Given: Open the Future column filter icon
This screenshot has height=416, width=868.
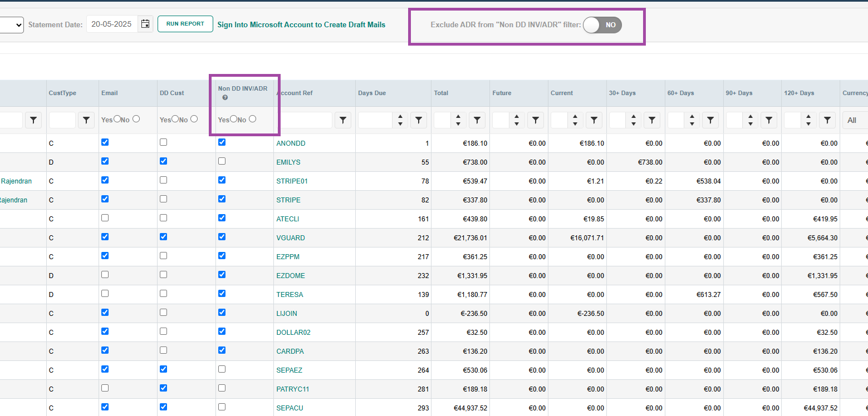Looking at the screenshot, I should (536, 120).
